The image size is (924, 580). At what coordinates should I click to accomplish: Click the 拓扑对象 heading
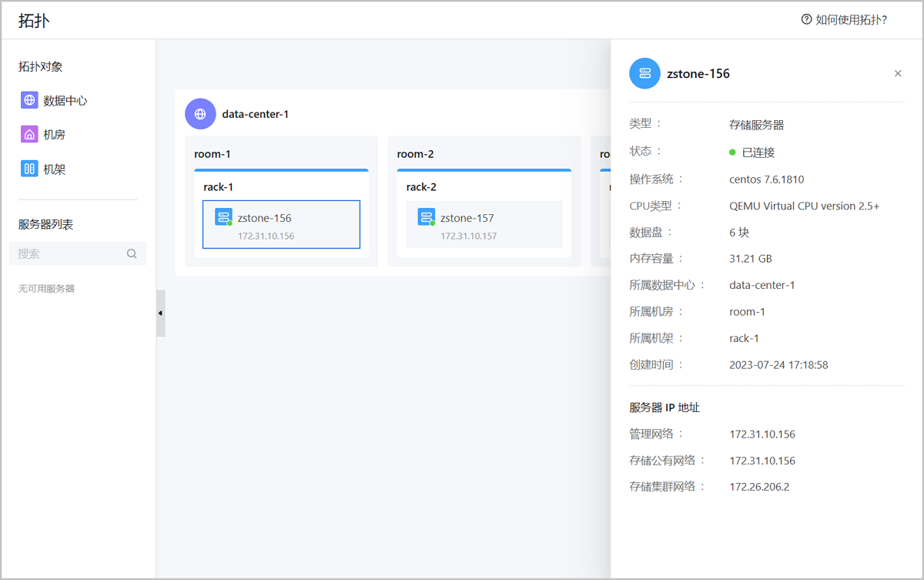point(41,67)
